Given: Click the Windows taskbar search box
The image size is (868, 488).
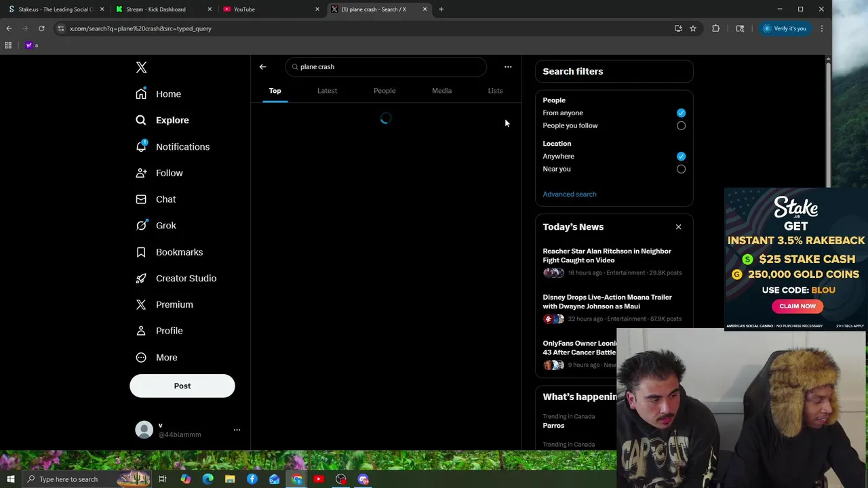Looking at the screenshot, I should pyautogui.click(x=86, y=479).
